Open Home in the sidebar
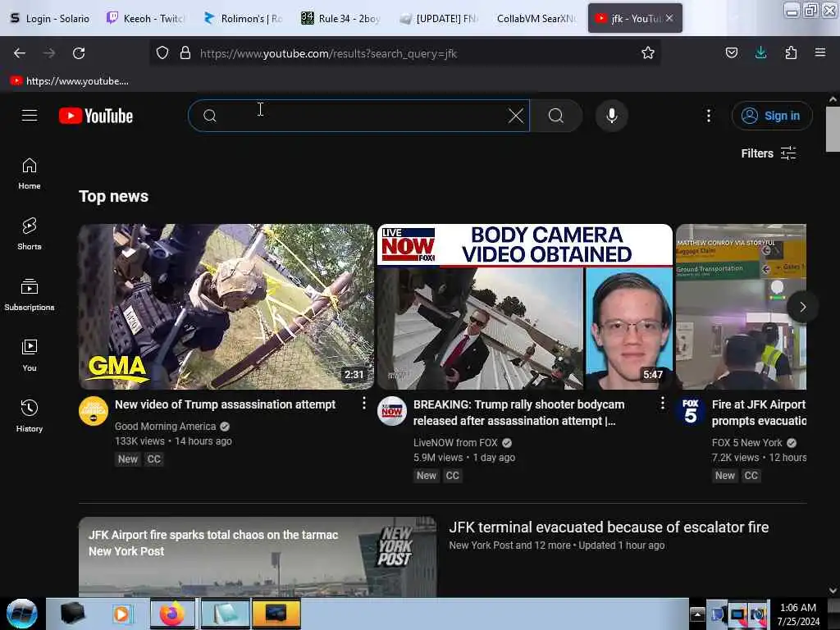 pos(30,174)
